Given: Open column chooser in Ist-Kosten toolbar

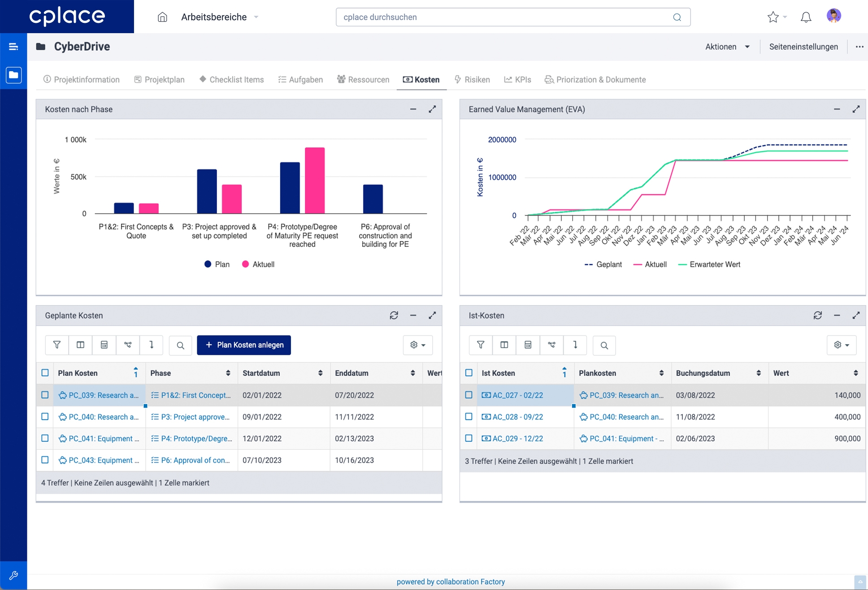Looking at the screenshot, I should [504, 345].
